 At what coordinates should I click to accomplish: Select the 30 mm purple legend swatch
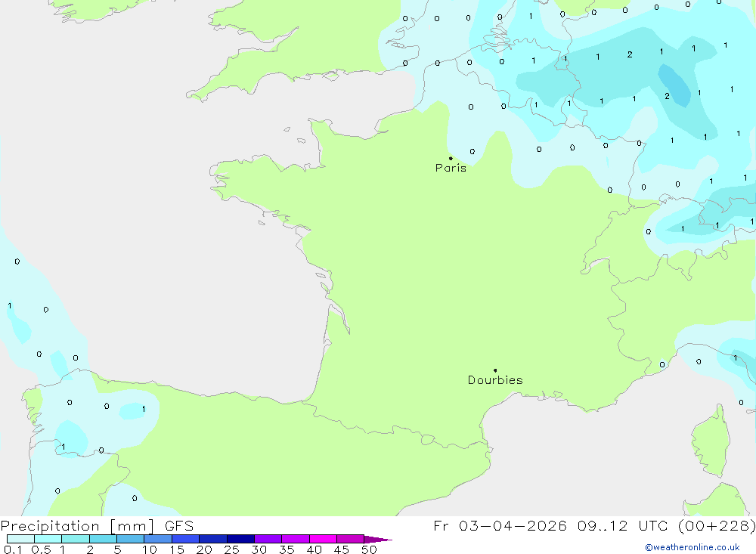pyautogui.click(x=268, y=539)
